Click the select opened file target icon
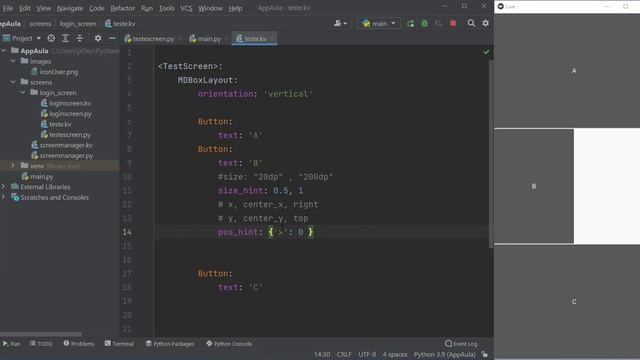The width and height of the screenshot is (640, 360). (51, 38)
